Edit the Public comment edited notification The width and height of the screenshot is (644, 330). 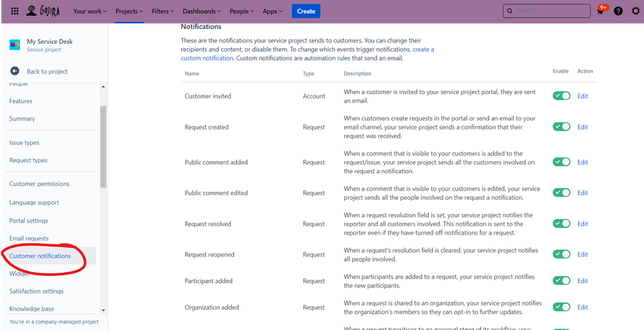(x=582, y=193)
